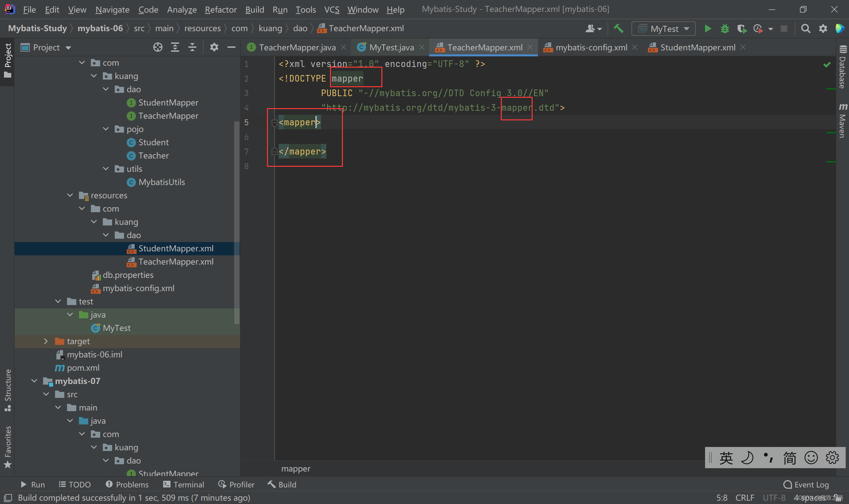Image resolution: width=849 pixels, height=504 pixels.
Task: Open the Run tool window button
Action: [33, 484]
